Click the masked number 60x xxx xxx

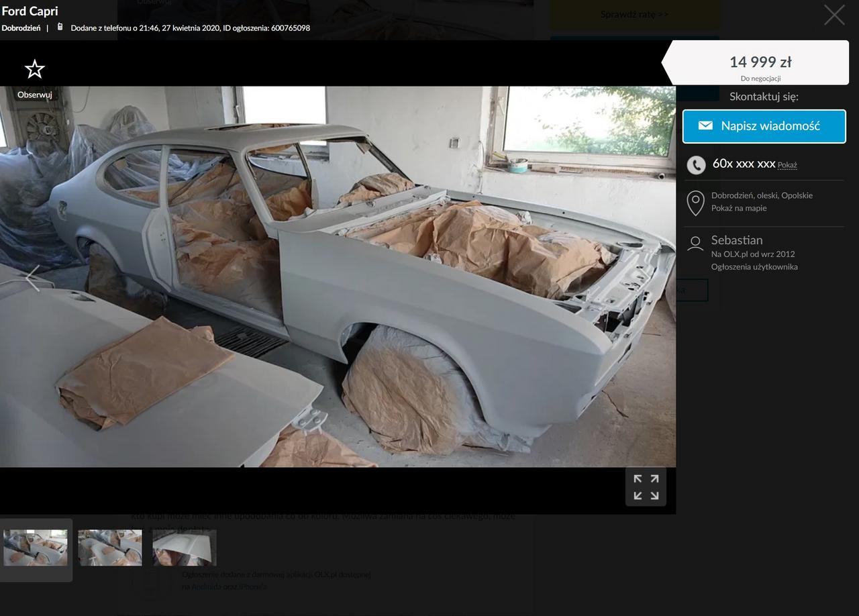click(744, 164)
